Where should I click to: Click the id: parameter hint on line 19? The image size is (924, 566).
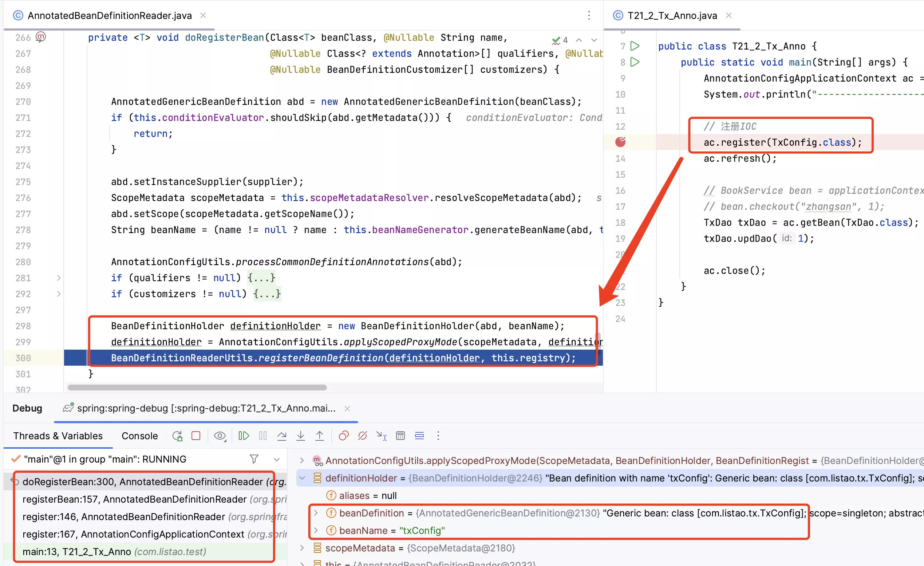click(x=787, y=238)
